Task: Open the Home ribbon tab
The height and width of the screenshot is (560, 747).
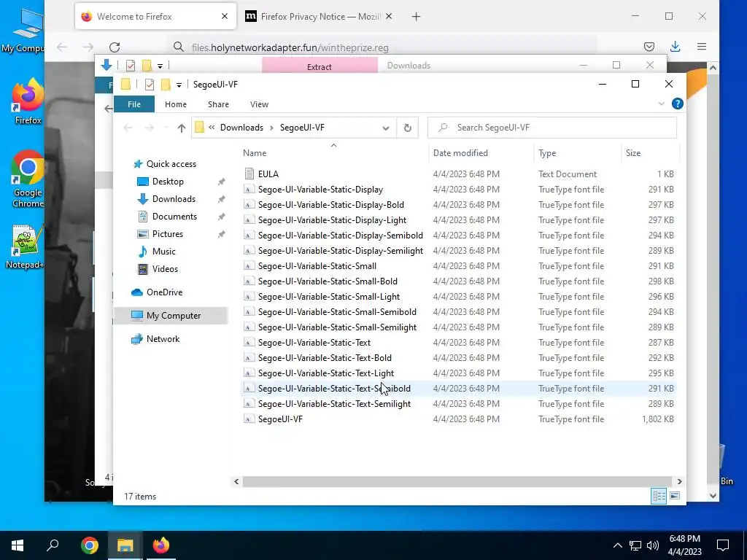Action: tap(175, 104)
